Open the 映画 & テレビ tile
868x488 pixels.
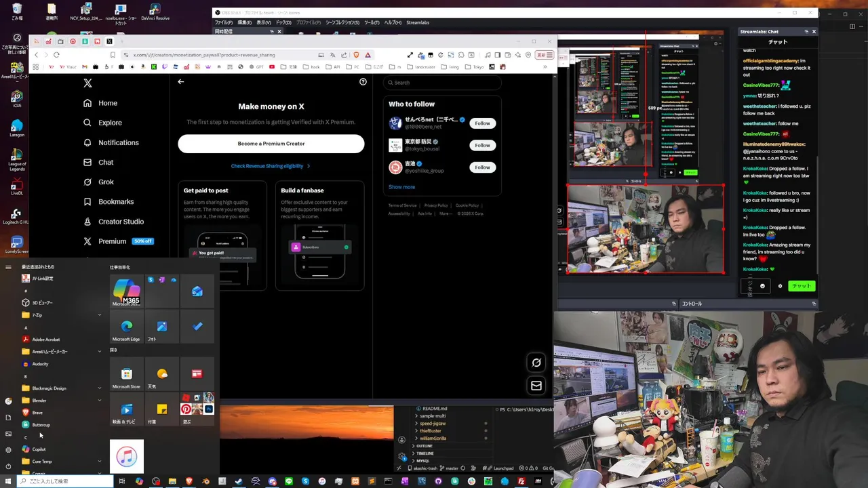pos(127,409)
